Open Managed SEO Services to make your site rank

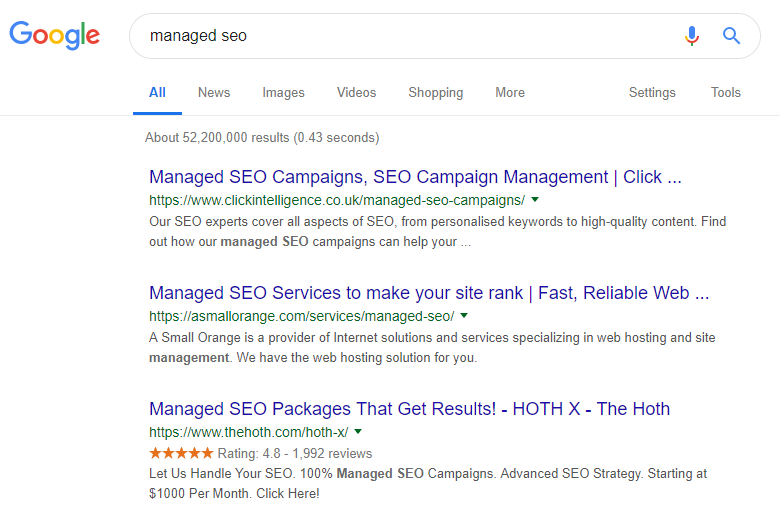(x=429, y=293)
